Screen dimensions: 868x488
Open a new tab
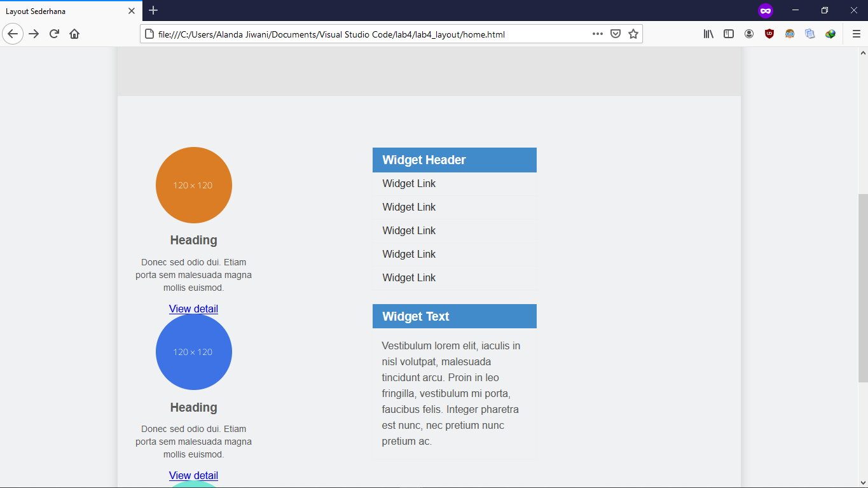[x=153, y=10]
